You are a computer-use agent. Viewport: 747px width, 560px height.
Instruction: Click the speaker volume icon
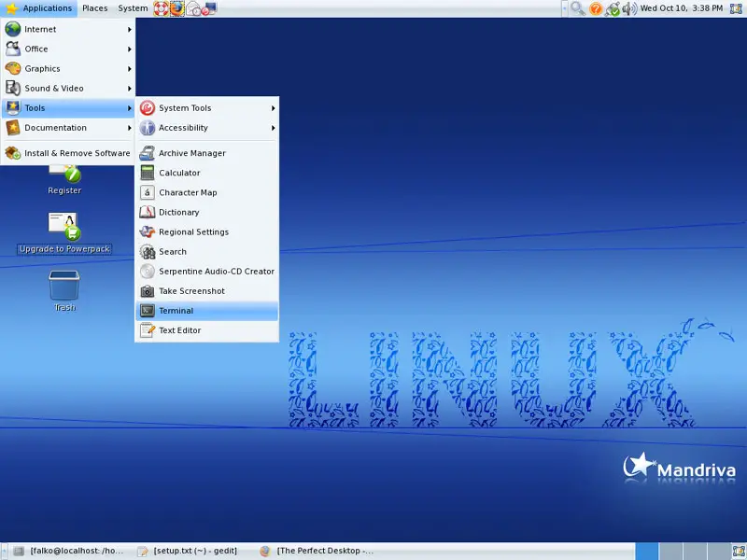click(629, 8)
